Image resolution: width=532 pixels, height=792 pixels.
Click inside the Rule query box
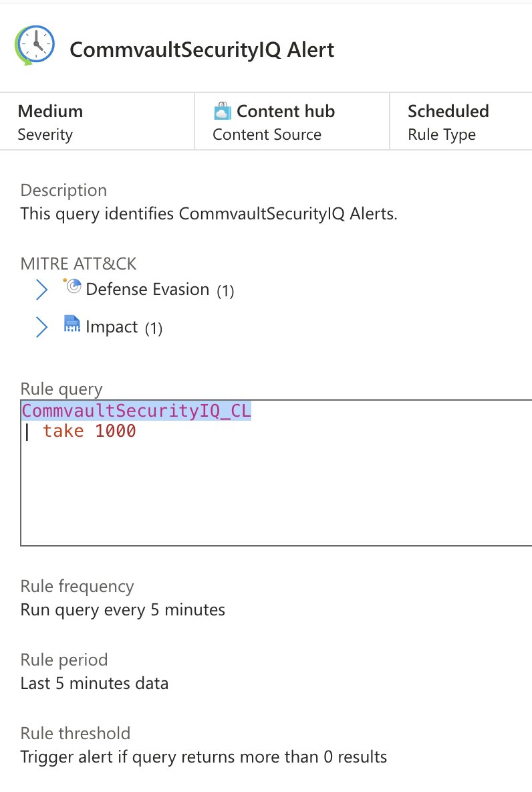(x=276, y=473)
